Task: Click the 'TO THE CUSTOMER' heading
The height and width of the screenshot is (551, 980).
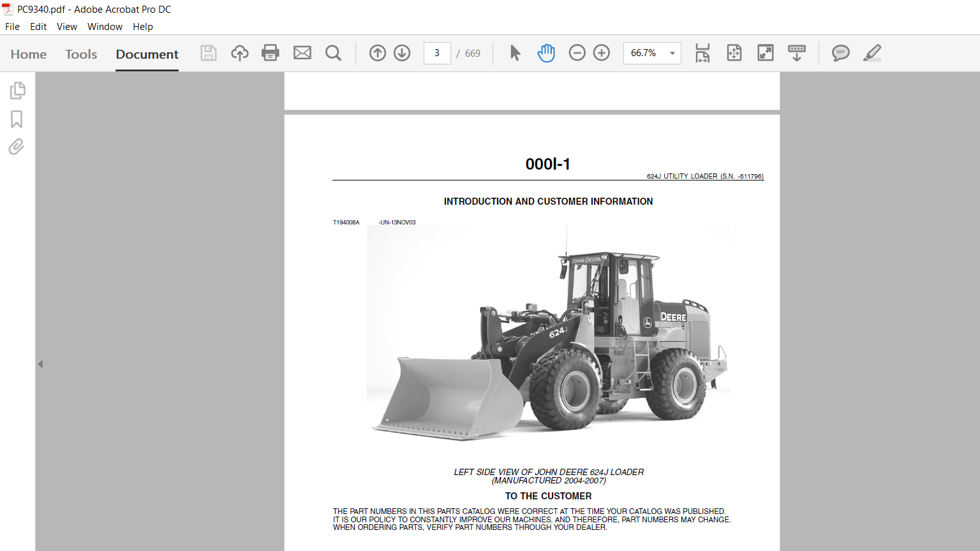Action: [549, 496]
